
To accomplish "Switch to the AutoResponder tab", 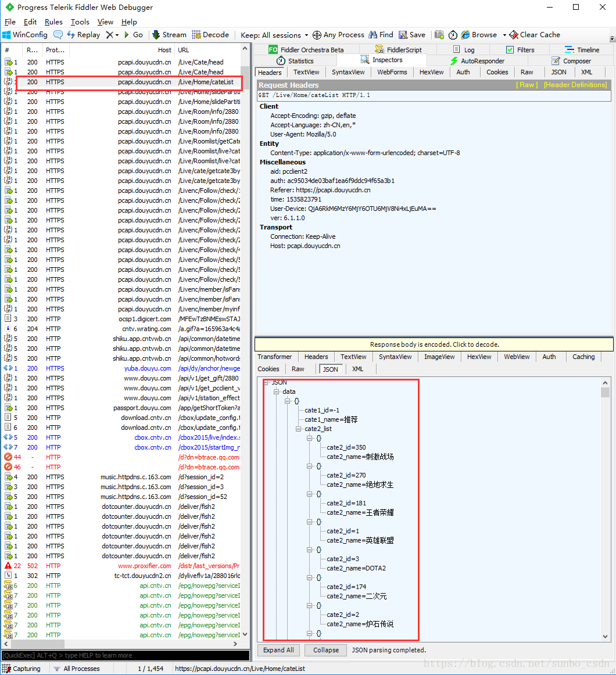I will [477, 61].
